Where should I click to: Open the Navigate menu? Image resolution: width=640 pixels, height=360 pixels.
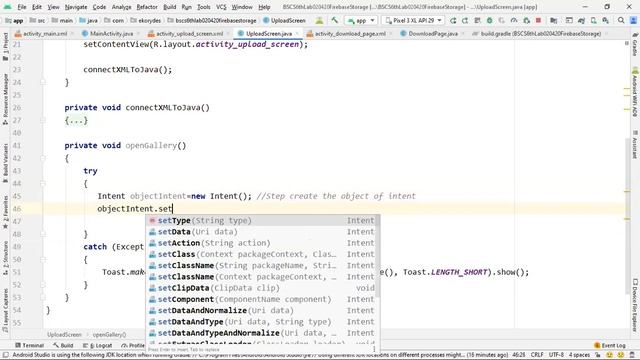tap(76, 7)
